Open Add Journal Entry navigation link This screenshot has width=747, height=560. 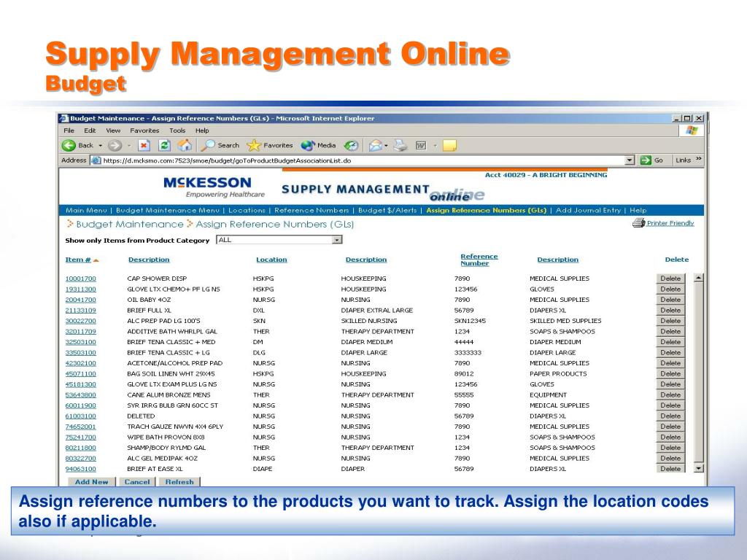pos(589,211)
